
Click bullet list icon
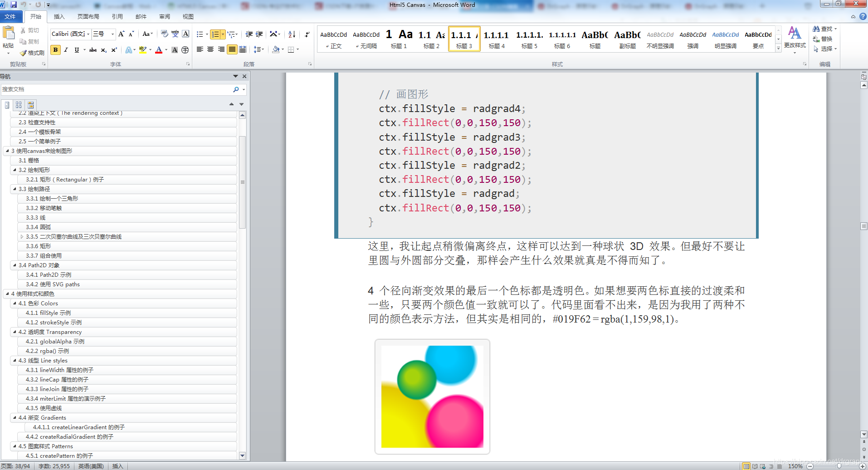pos(200,34)
